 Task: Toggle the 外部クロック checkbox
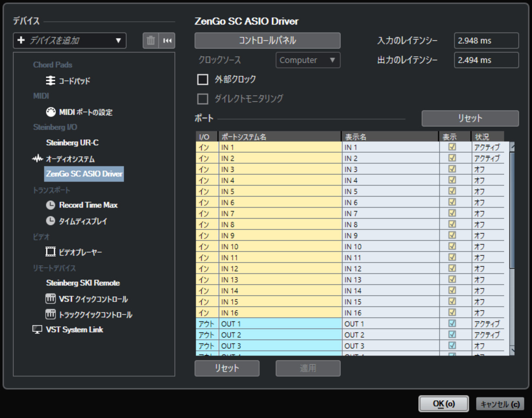click(202, 80)
